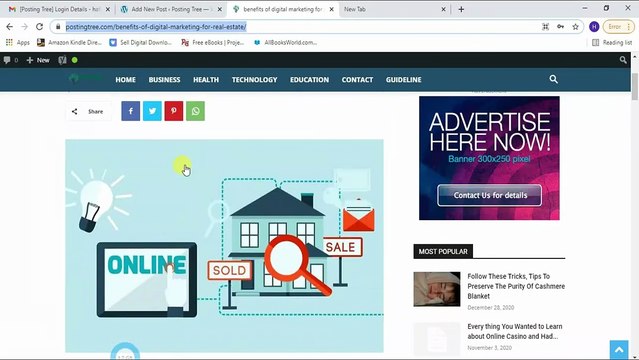
Task: Open HEALTH menu item
Action: [x=206, y=80]
